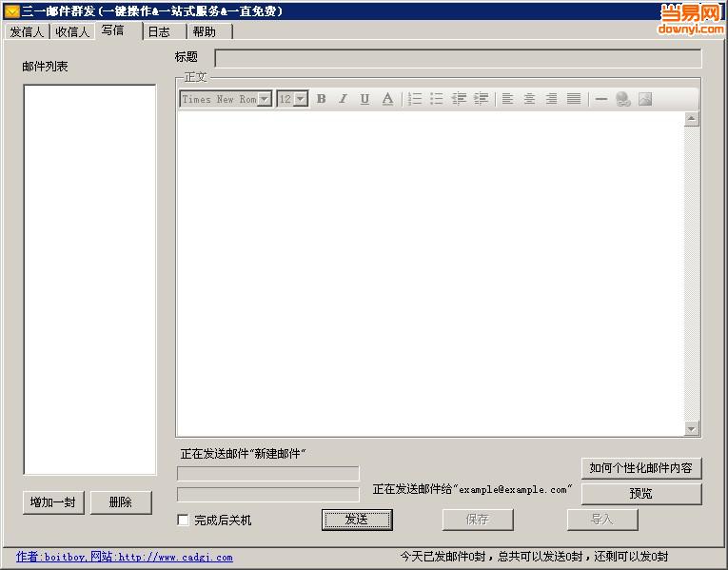Insert a numbered list
The height and width of the screenshot is (570, 728).
click(x=415, y=99)
